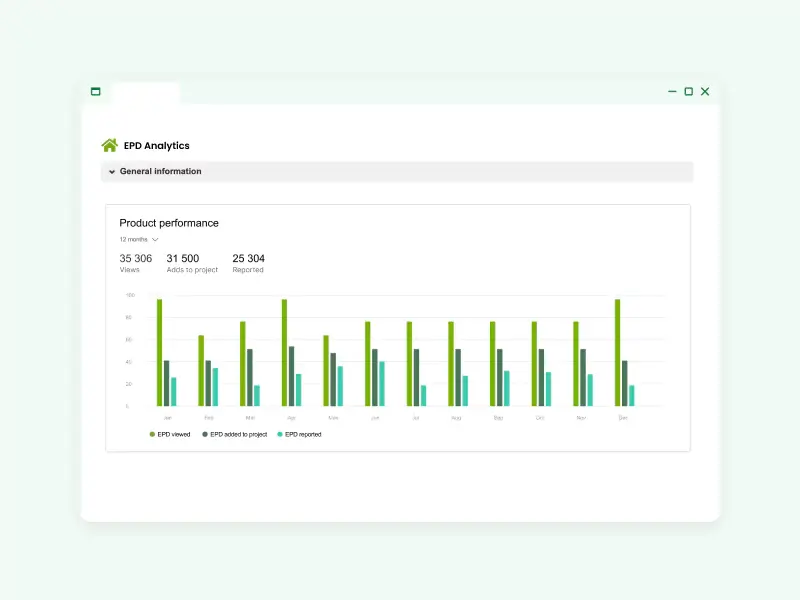Viewport: 800px width, 600px height.
Task: Open the 12 months period dropdown
Action: [x=139, y=239]
